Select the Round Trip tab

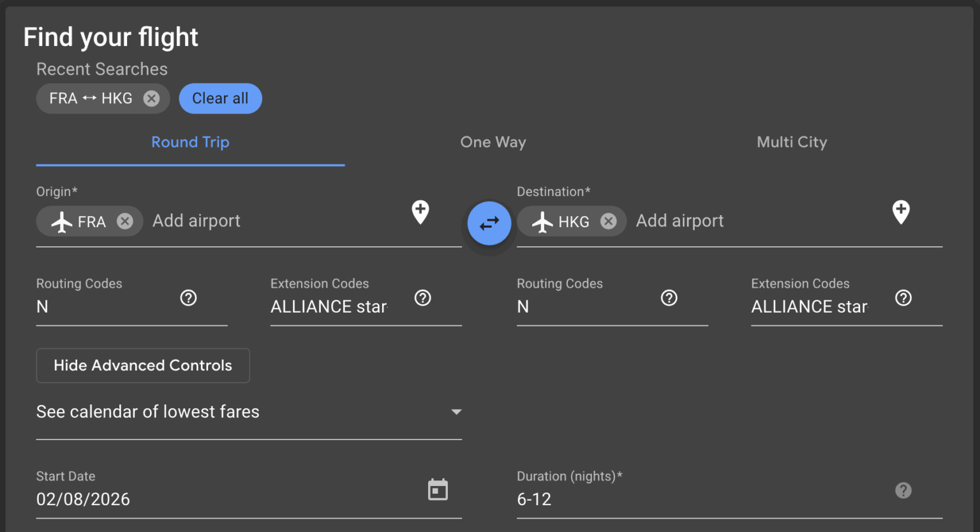click(190, 142)
